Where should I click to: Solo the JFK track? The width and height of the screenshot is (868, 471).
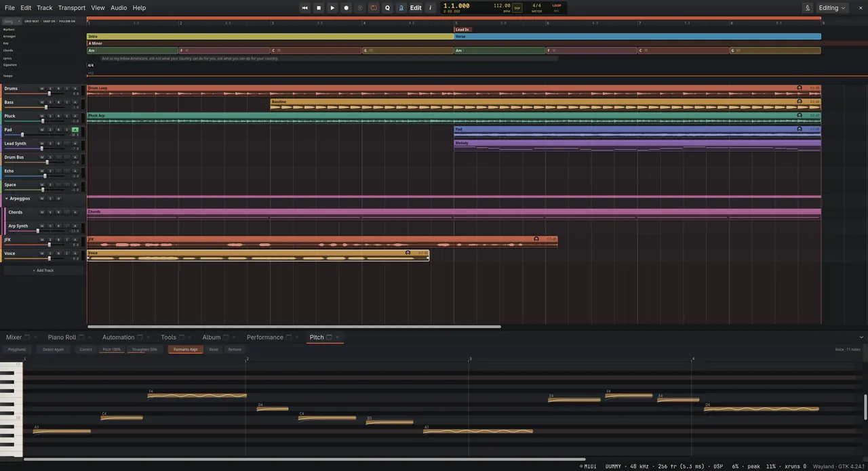[50, 240]
